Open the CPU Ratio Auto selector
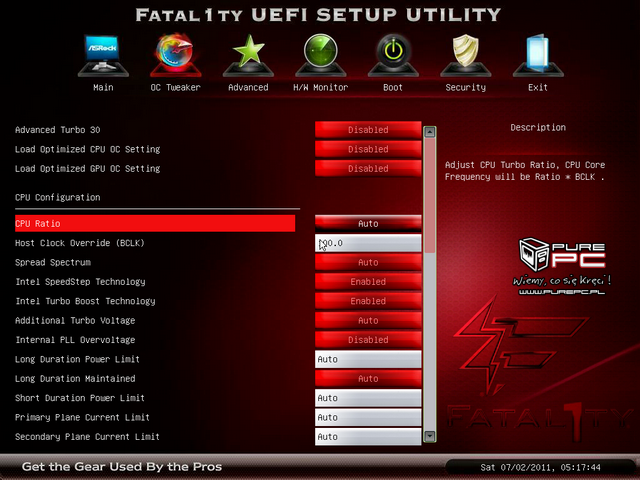Image resolution: width=640 pixels, height=480 pixels. [368, 224]
